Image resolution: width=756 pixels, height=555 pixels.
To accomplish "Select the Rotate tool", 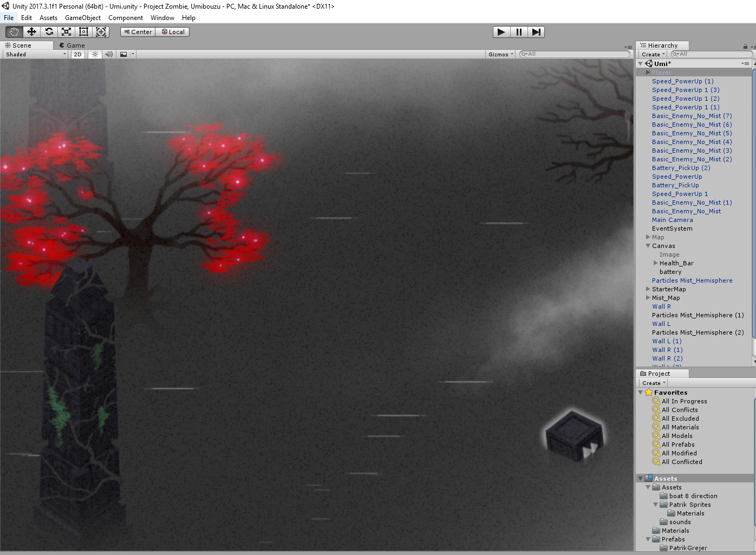I will 49,32.
